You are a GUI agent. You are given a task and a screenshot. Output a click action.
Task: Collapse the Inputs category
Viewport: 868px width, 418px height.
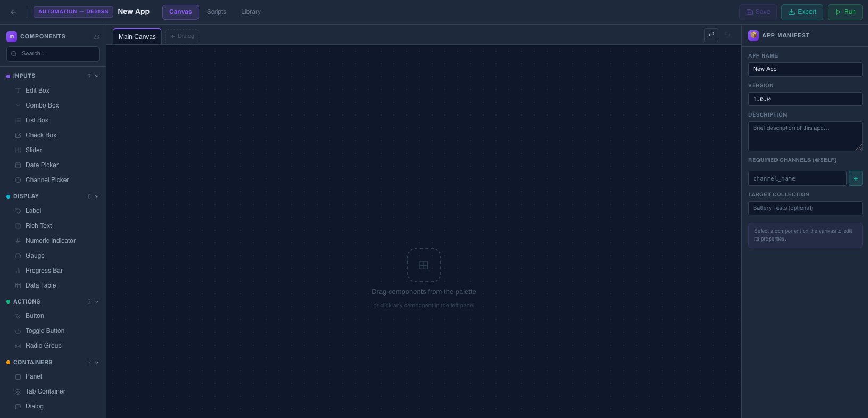click(97, 76)
